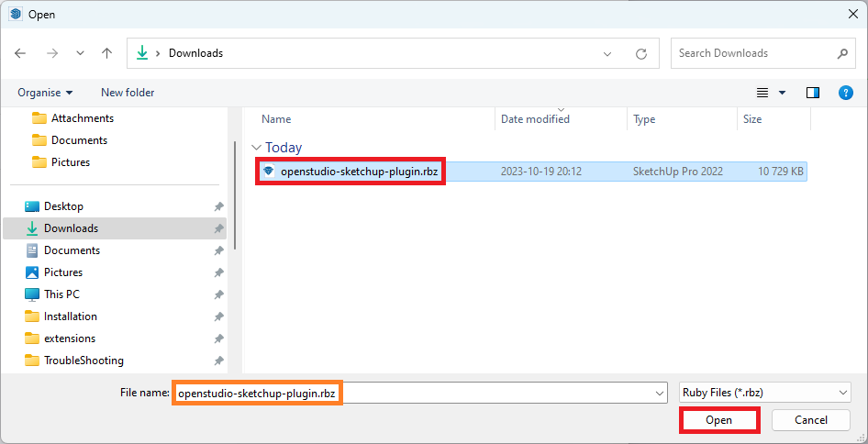Toggle the preview pane
The width and height of the screenshot is (868, 444).
pos(813,93)
